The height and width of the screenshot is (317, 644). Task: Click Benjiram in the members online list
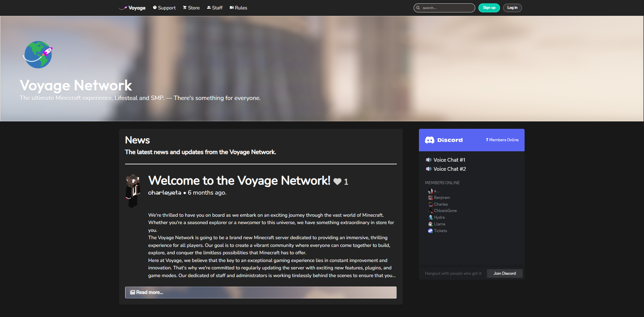pyautogui.click(x=442, y=198)
